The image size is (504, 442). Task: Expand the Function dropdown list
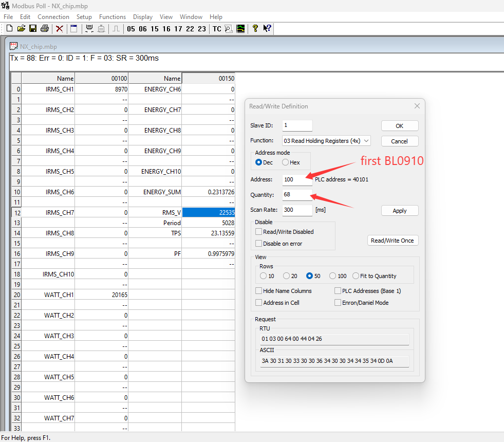coord(366,141)
